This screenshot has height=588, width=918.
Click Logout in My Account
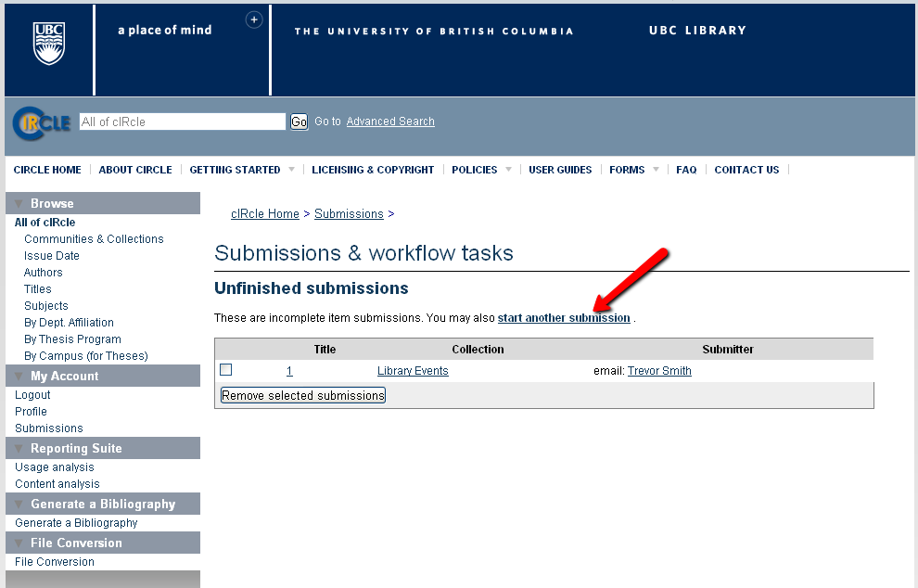coord(32,395)
